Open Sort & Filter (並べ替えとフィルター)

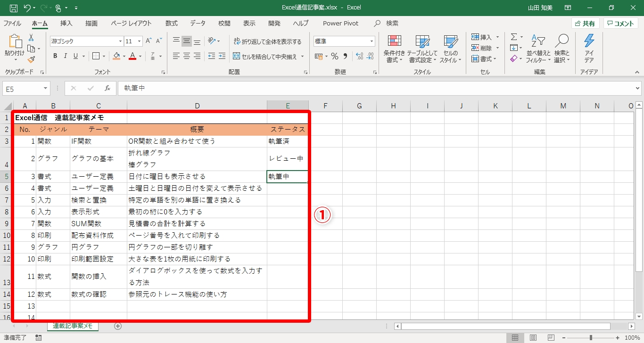[538, 49]
